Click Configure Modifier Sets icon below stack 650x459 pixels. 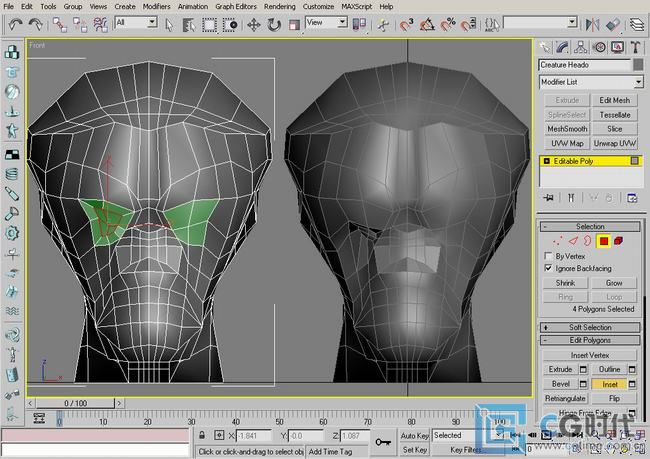click(632, 198)
